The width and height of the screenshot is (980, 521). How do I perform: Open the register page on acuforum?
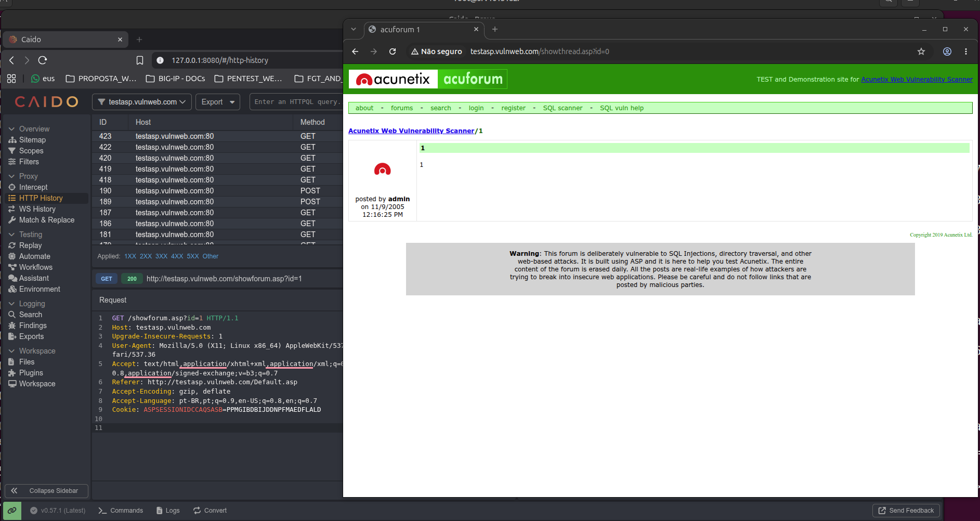point(514,108)
